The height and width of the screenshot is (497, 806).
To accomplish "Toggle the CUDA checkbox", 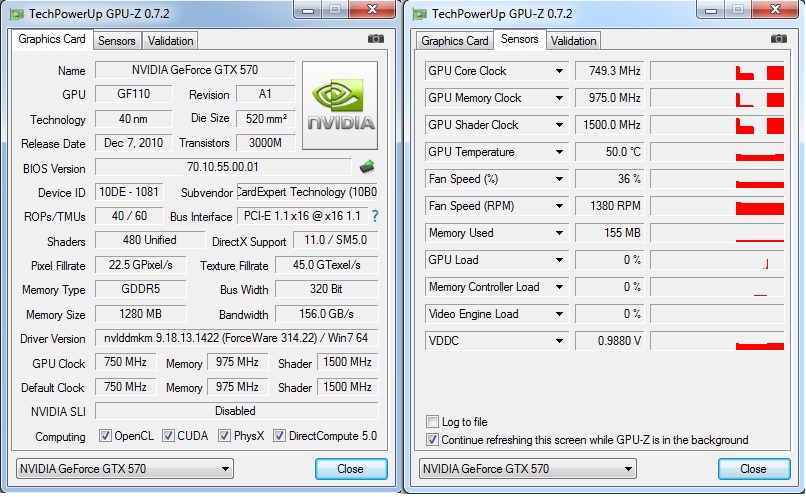I will pos(168,436).
